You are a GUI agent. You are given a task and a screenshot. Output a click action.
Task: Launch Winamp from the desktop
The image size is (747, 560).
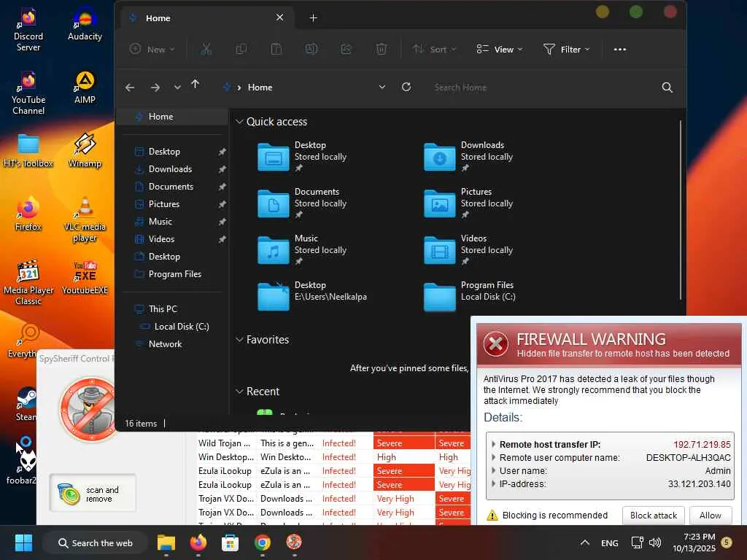(x=85, y=151)
